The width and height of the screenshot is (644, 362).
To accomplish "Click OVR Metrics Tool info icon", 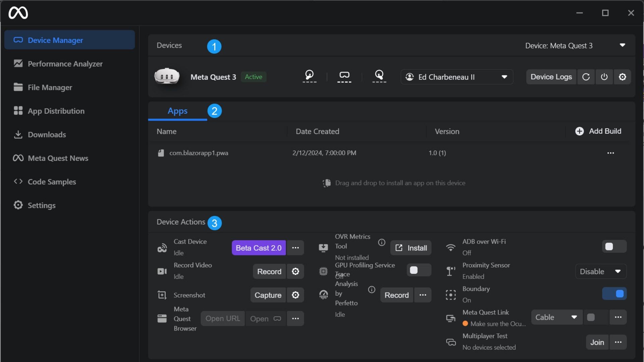I will click(x=382, y=242).
